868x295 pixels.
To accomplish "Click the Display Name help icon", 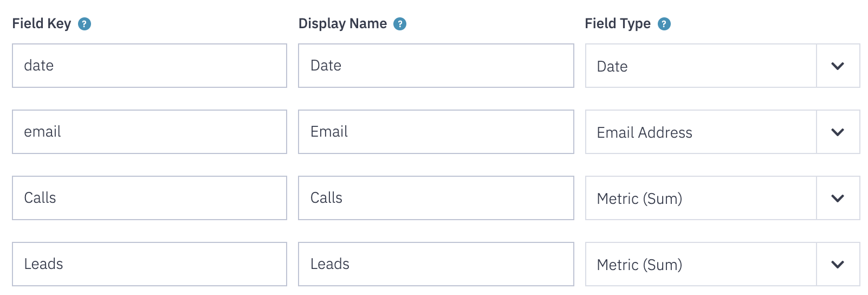I will (400, 24).
